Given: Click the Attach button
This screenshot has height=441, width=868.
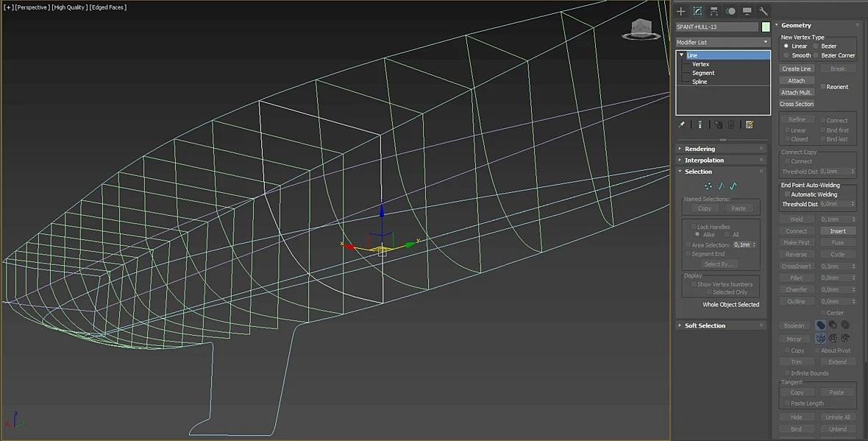Looking at the screenshot, I should [x=796, y=80].
